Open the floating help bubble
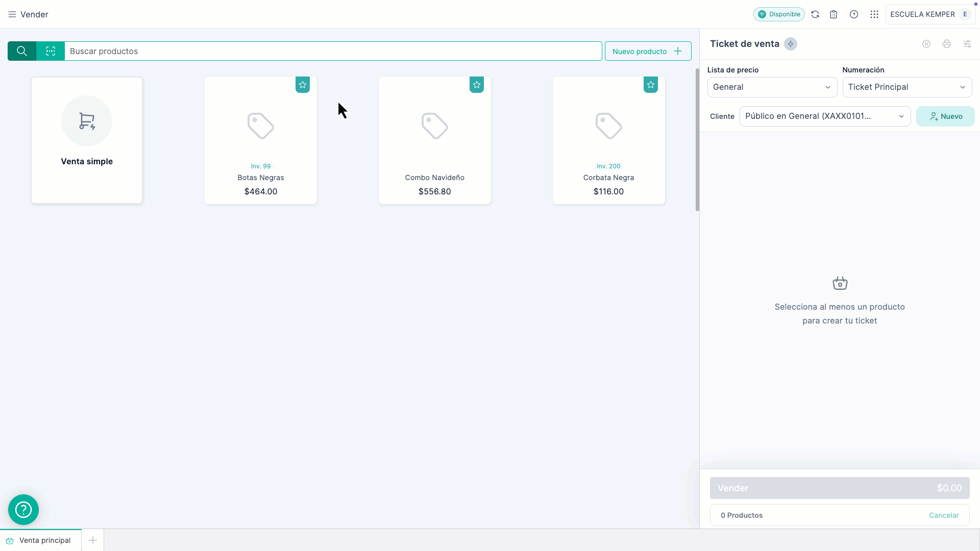Image resolution: width=980 pixels, height=551 pixels. pos(23,510)
